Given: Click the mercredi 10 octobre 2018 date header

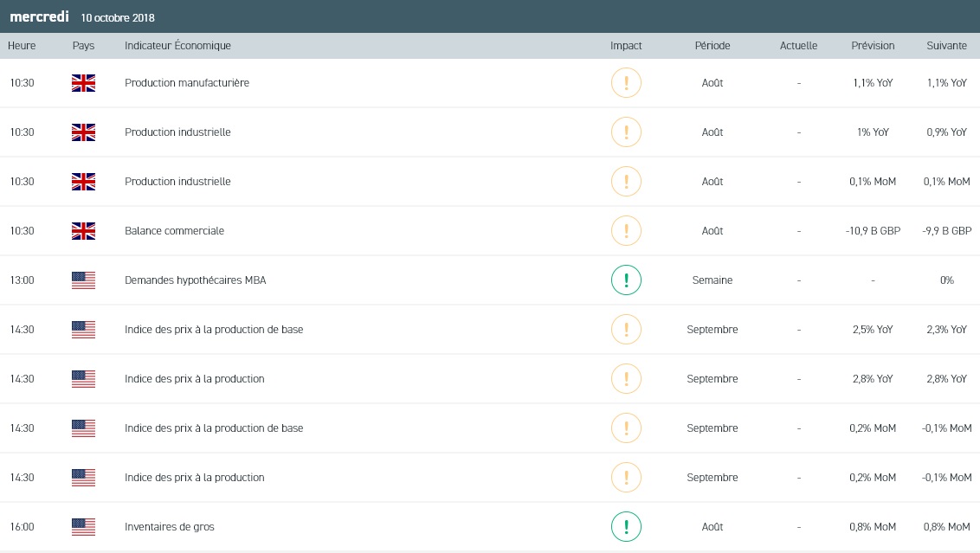Looking at the screenshot, I should tap(82, 17).
